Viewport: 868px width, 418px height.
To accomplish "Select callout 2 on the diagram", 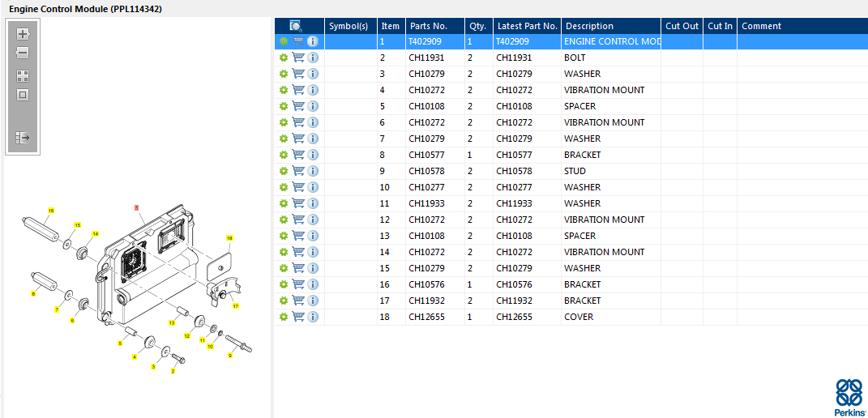I will (173, 371).
